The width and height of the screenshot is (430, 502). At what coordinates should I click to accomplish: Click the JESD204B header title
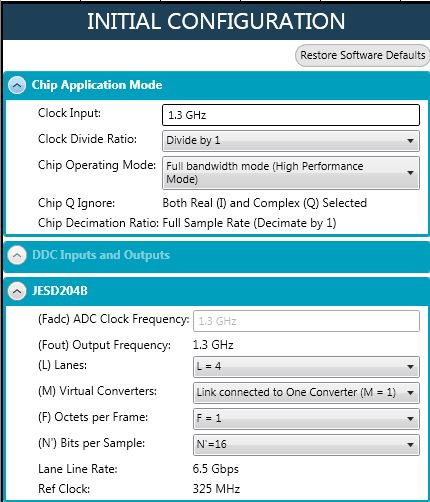pos(60,291)
